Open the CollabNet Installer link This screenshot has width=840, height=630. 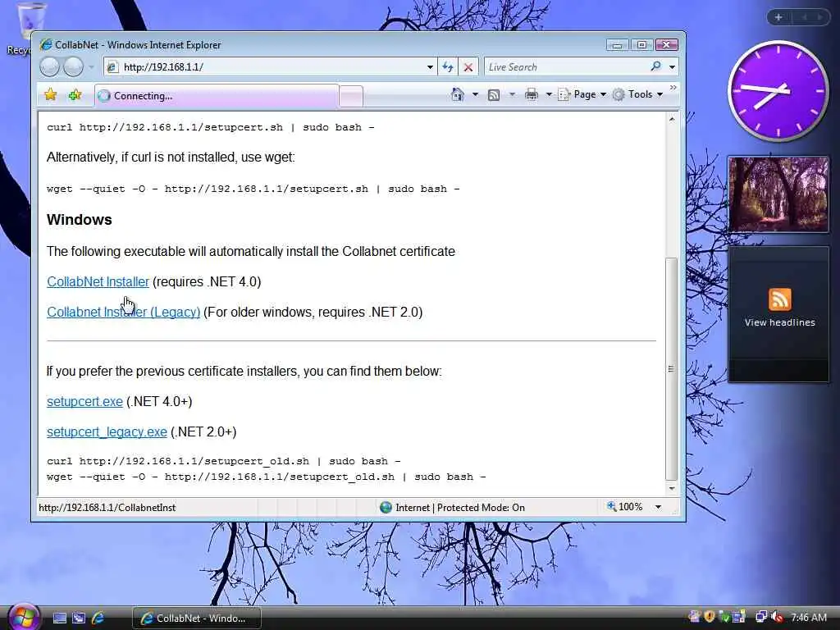pyautogui.click(x=98, y=282)
